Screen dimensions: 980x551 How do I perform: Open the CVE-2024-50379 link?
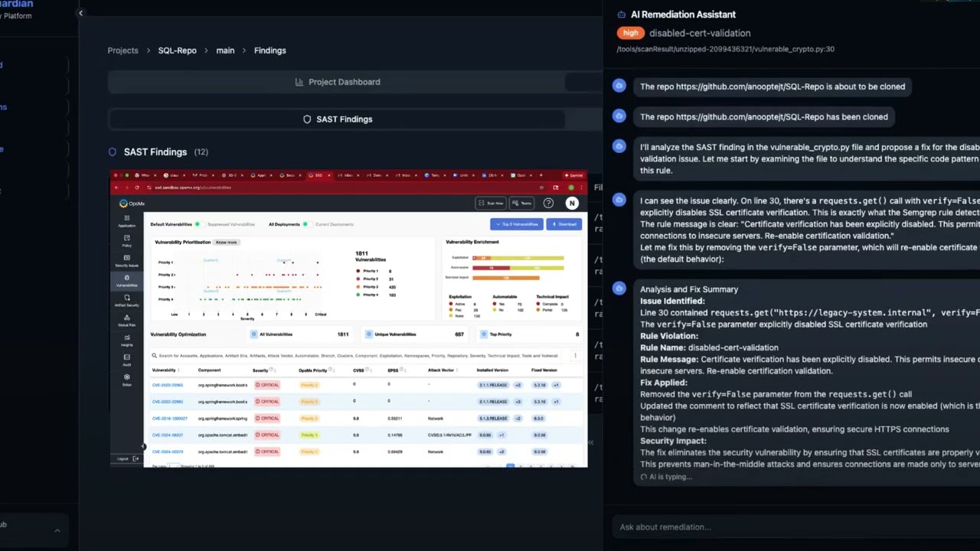(168, 452)
